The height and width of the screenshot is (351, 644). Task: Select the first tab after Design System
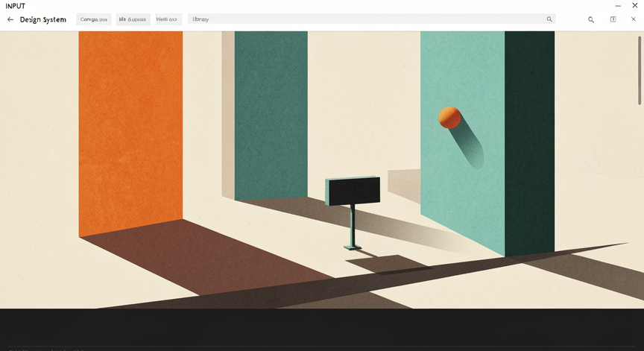pyautogui.click(x=94, y=19)
